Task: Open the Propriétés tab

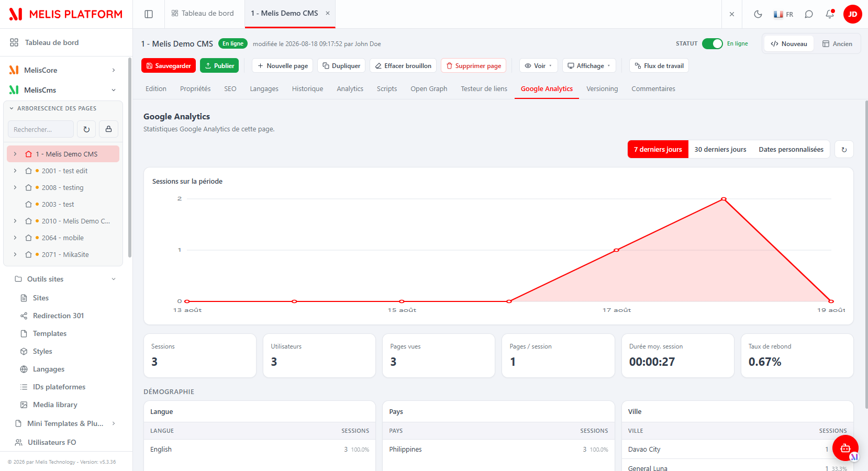Action: (x=195, y=89)
